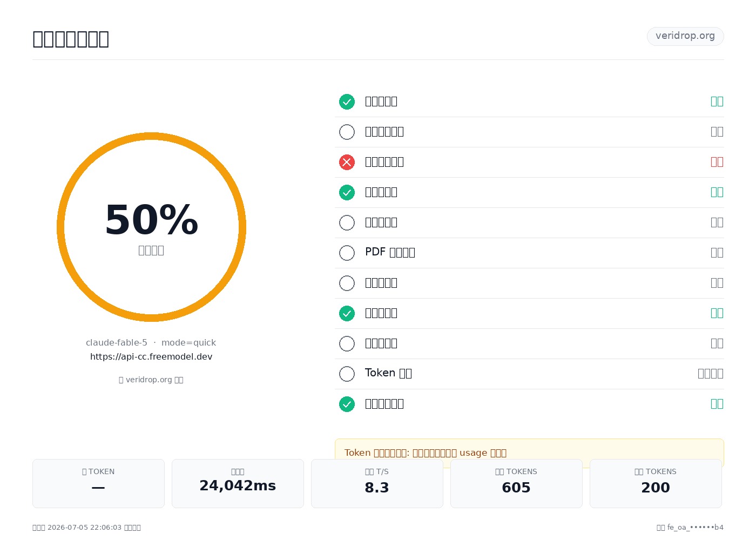Click the orange 50% score ring
756x540 pixels.
pos(151,227)
